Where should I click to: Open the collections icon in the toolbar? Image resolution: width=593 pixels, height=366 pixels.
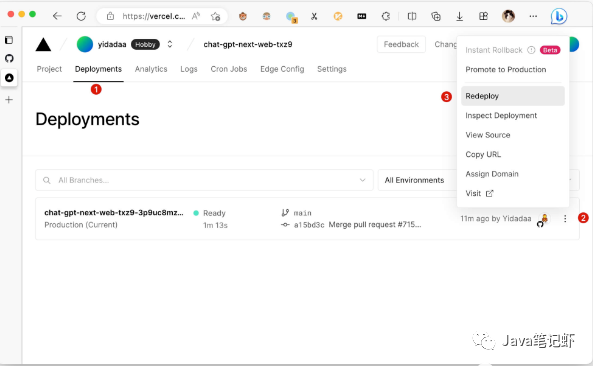click(x=436, y=16)
